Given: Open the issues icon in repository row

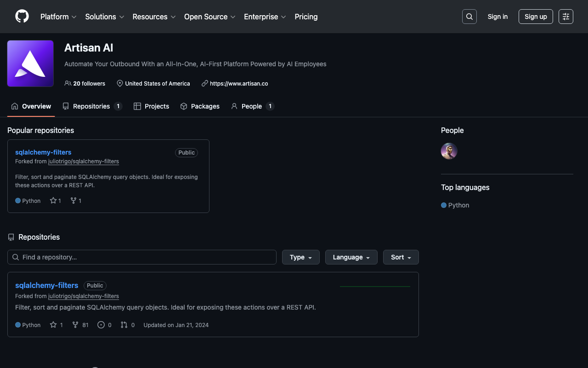Looking at the screenshot, I should 101,325.
